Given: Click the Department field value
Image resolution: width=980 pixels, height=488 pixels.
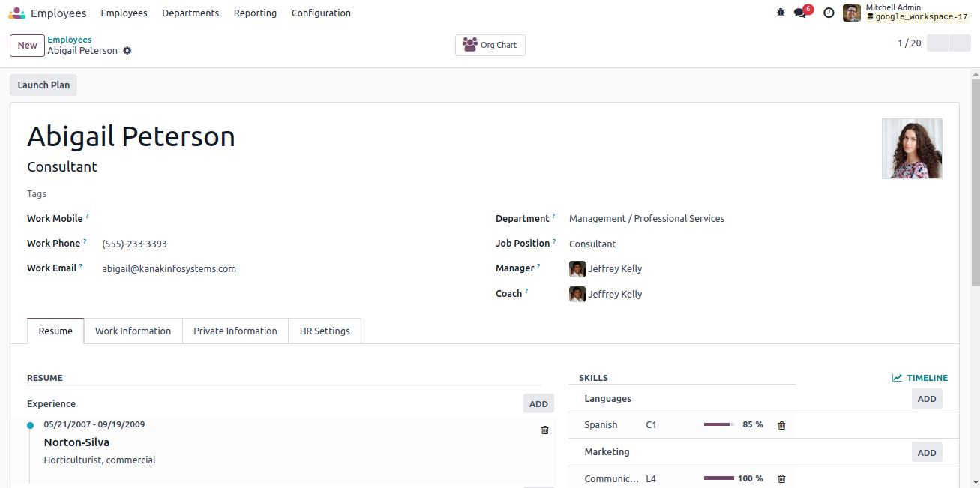Looking at the screenshot, I should [646, 219].
